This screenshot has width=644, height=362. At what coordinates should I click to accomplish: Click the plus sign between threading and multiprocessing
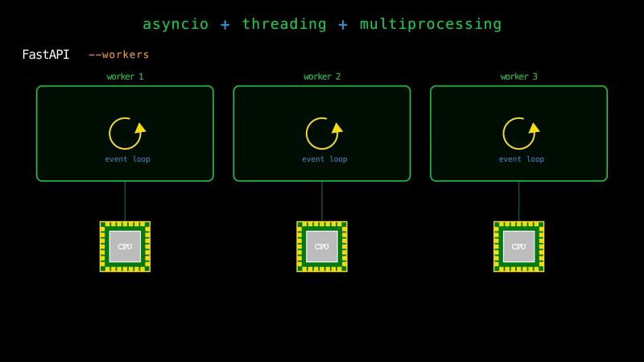tap(343, 25)
